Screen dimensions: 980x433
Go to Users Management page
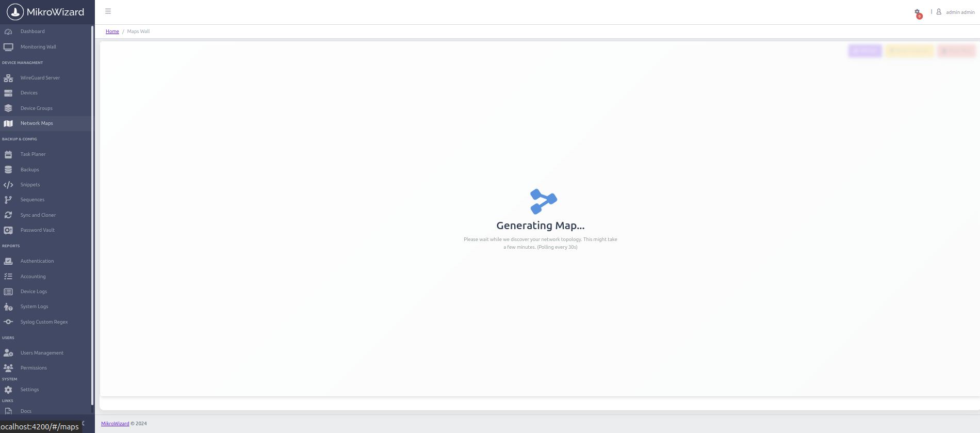pos(42,353)
